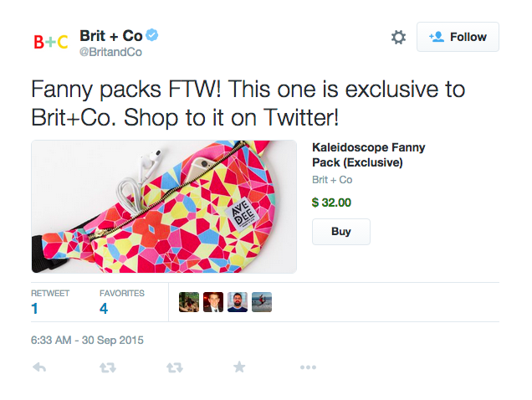Open the Brit + Co account name

coord(110,35)
